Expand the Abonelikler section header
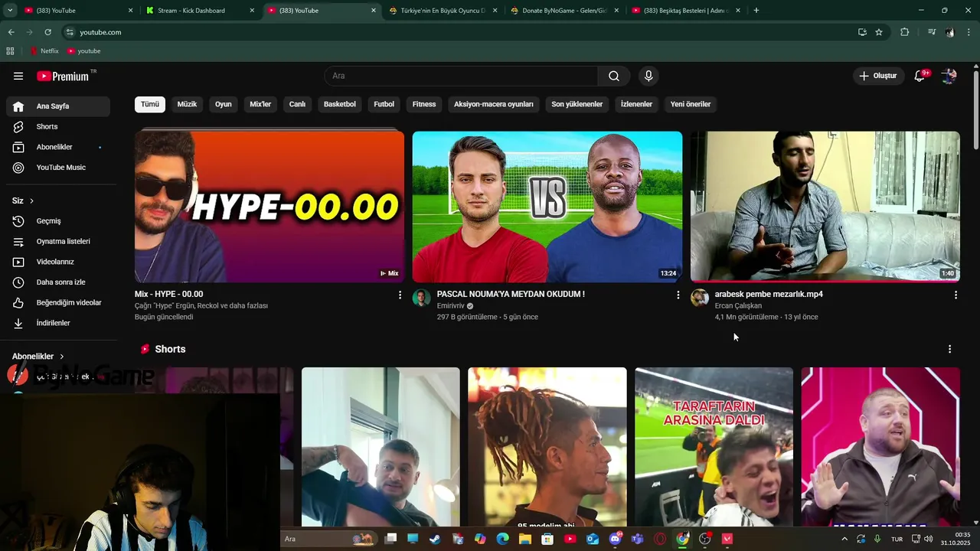 38,357
